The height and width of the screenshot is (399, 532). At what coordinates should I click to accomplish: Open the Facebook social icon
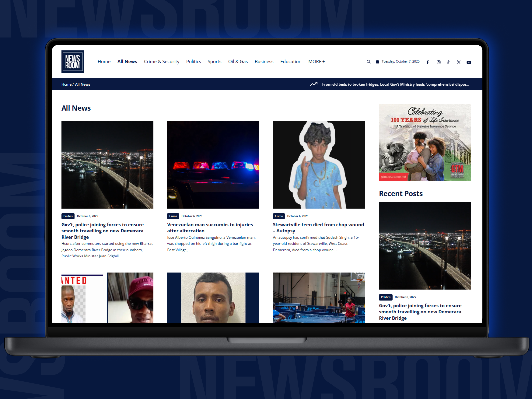[428, 62]
